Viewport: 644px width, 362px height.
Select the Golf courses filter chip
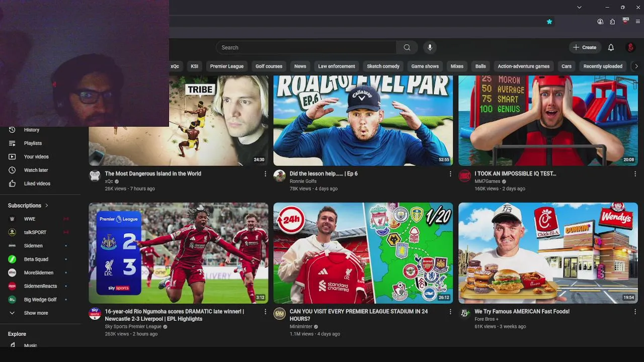(269, 66)
